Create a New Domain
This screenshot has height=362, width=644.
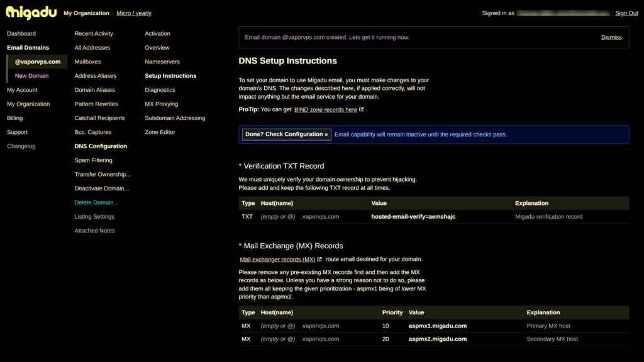31,76
